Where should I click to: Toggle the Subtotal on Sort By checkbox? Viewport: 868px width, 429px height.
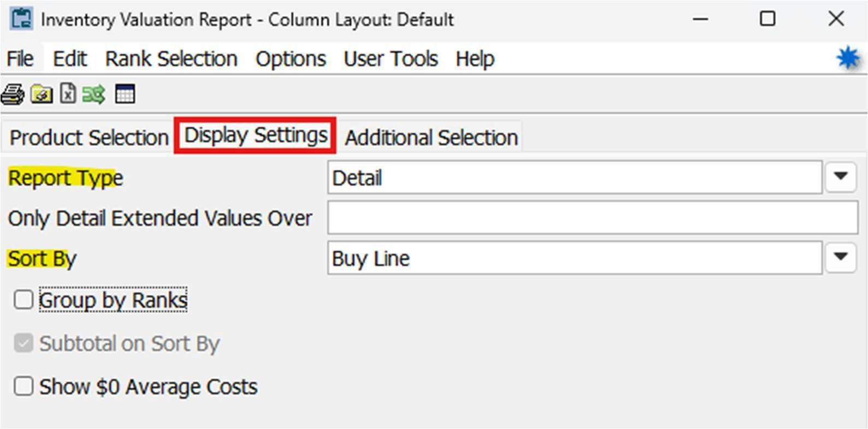click(x=23, y=343)
